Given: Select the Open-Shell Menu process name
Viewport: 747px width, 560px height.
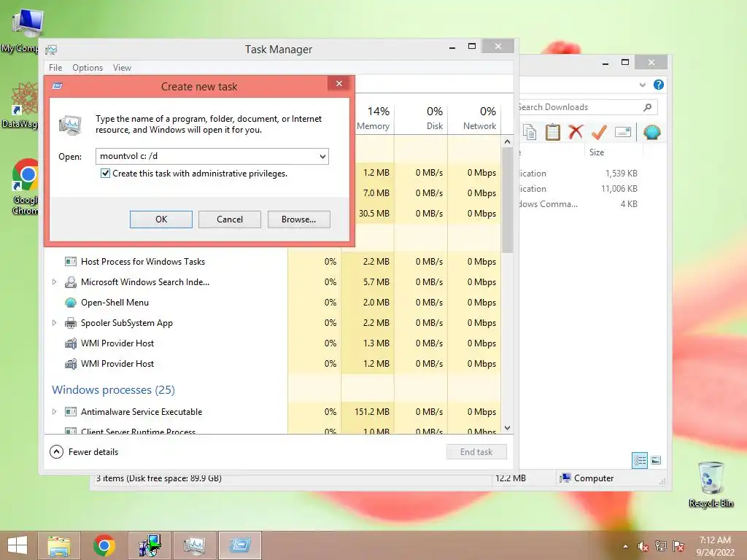Looking at the screenshot, I should (115, 303).
